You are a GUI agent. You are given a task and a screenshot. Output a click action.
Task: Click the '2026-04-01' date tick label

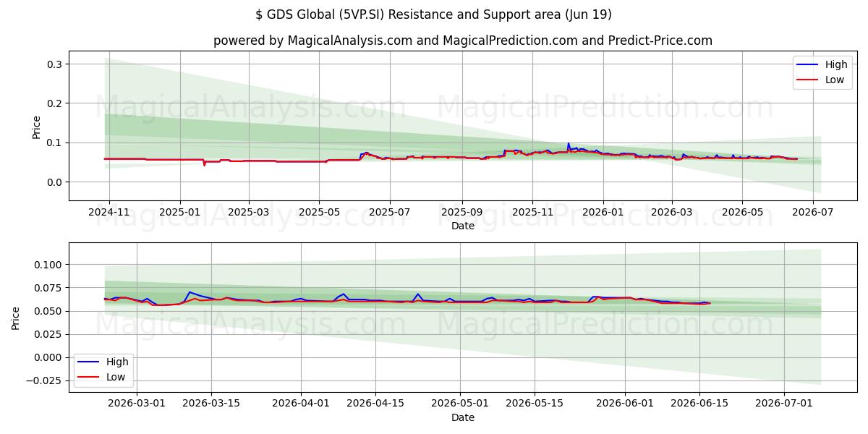coord(302,404)
